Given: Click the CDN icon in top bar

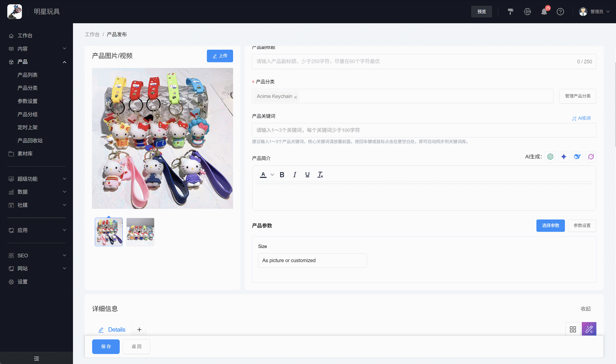Looking at the screenshot, I should [x=528, y=12].
